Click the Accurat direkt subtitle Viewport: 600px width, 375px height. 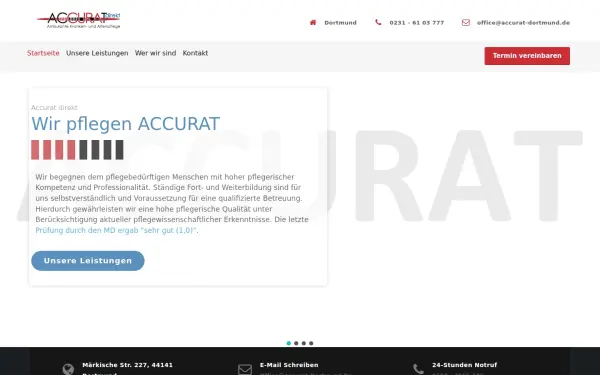pyautogui.click(x=54, y=108)
